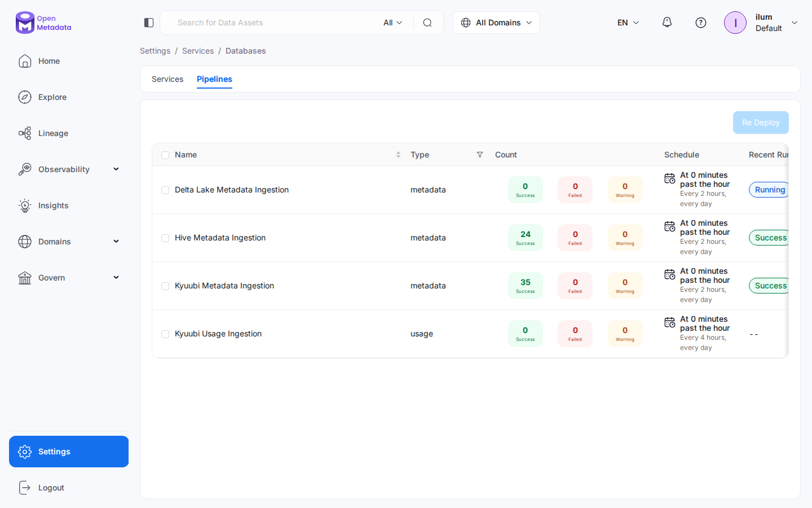This screenshot has height=508, width=812.
Task: Click the Lineage icon in sidebar
Action: tap(25, 133)
